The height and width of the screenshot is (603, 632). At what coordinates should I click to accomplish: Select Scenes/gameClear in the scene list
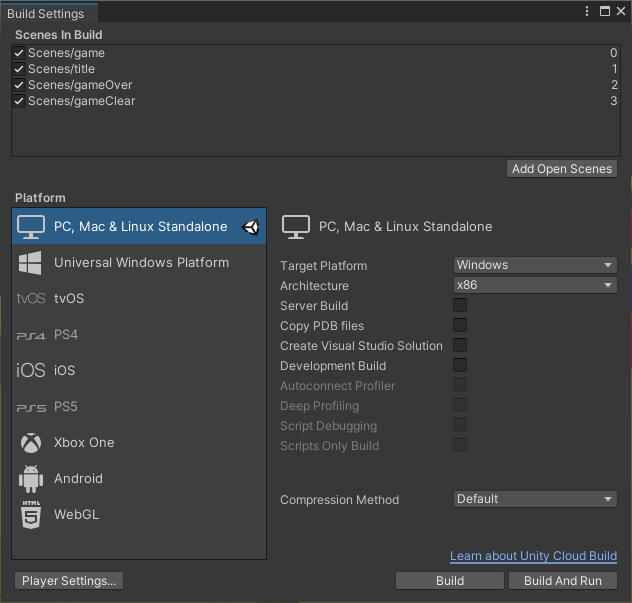tap(81, 101)
